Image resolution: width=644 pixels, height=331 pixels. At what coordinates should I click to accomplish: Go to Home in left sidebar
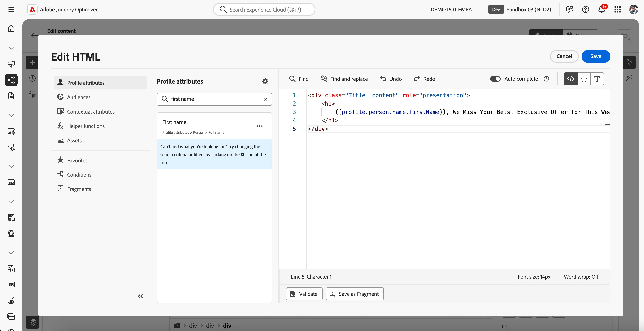[11, 28]
